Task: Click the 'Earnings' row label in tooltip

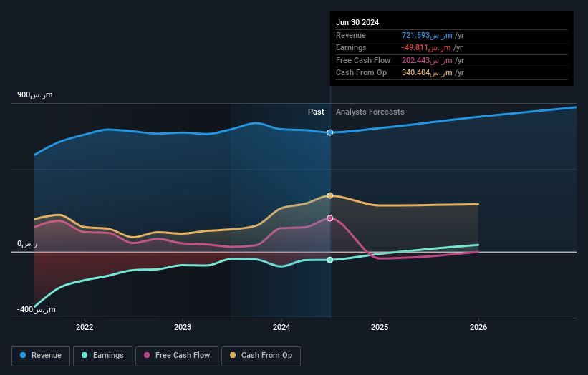Action: 351,47
